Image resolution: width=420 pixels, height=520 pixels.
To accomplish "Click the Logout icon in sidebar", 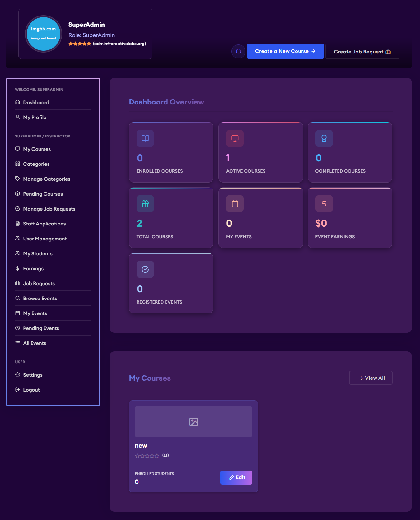I will [x=18, y=390].
